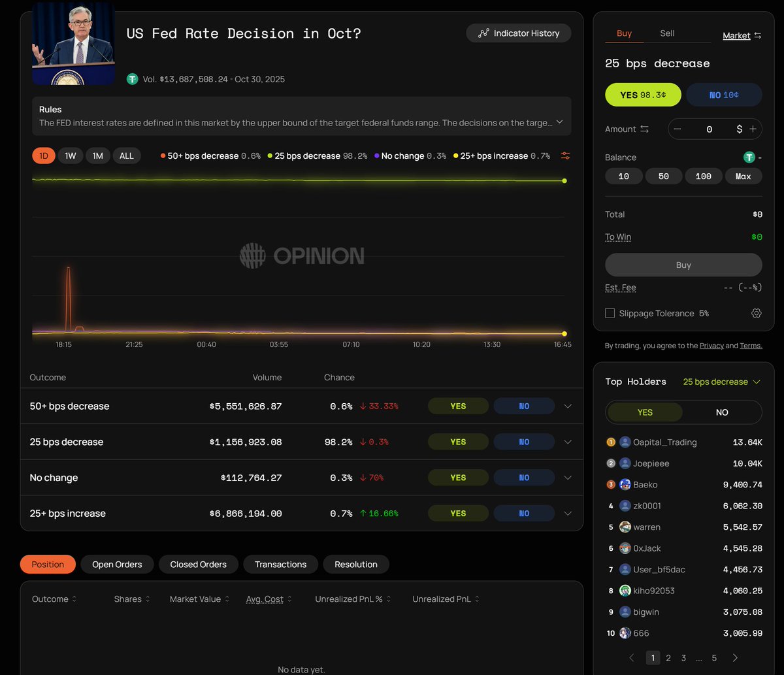Open the Transactions tab
Screen dimensions: 784x675
tap(281, 565)
